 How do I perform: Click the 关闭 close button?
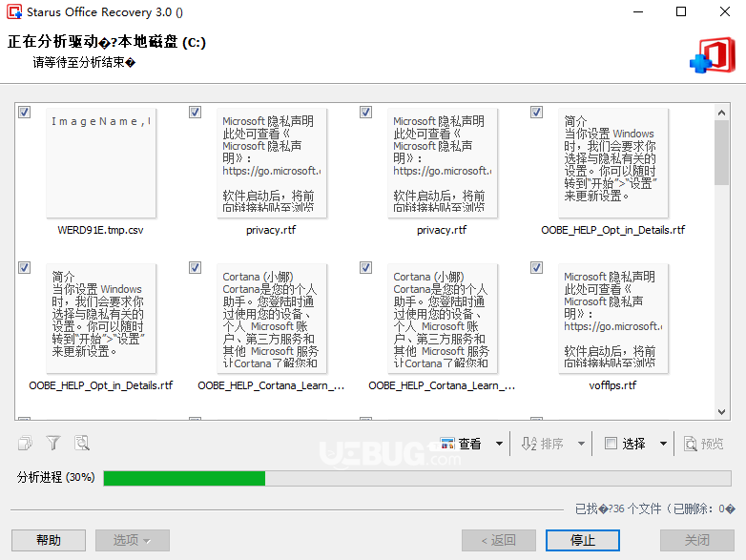pyautogui.click(x=697, y=541)
